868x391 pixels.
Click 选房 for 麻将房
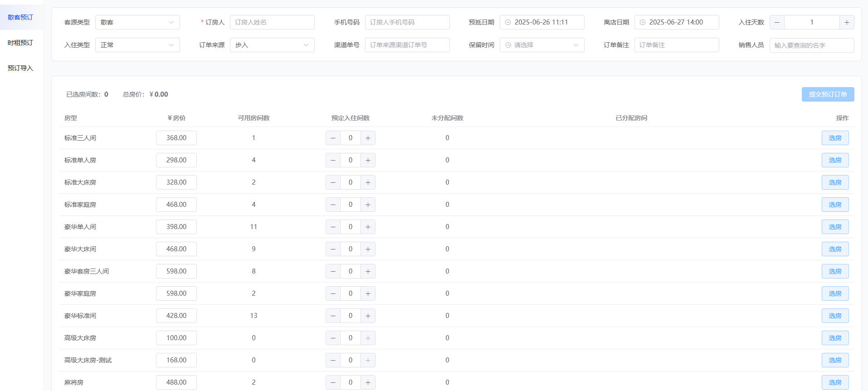click(835, 382)
